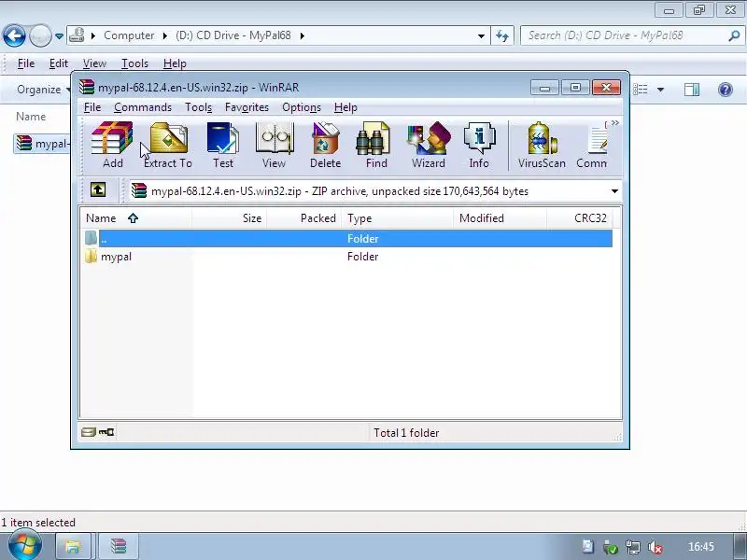747x560 pixels.
Task: Select the mypal zip file in Explorer
Action: click(43, 144)
